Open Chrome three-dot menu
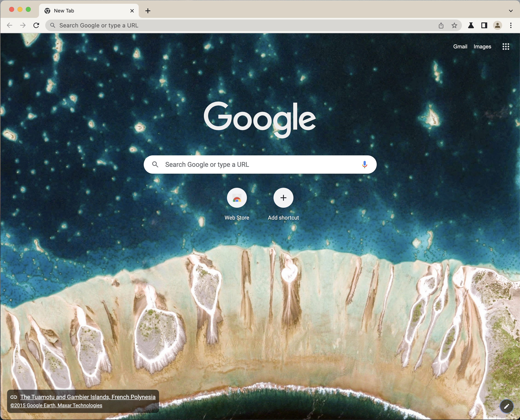520x420 pixels. [x=511, y=25]
